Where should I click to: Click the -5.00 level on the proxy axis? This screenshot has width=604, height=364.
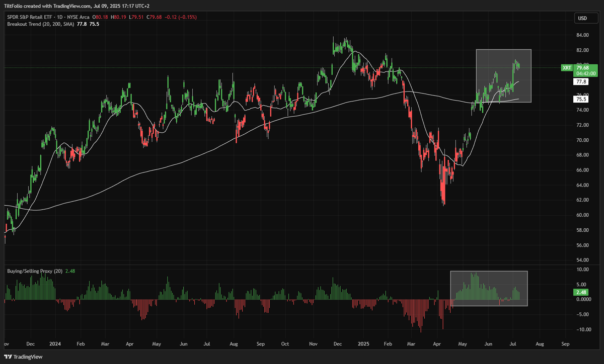pos(583,314)
